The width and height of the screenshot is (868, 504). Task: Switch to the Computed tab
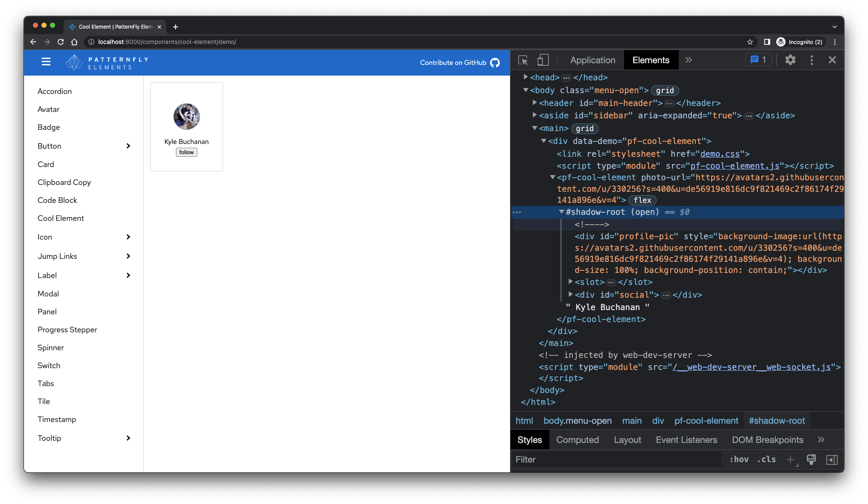[x=578, y=440]
